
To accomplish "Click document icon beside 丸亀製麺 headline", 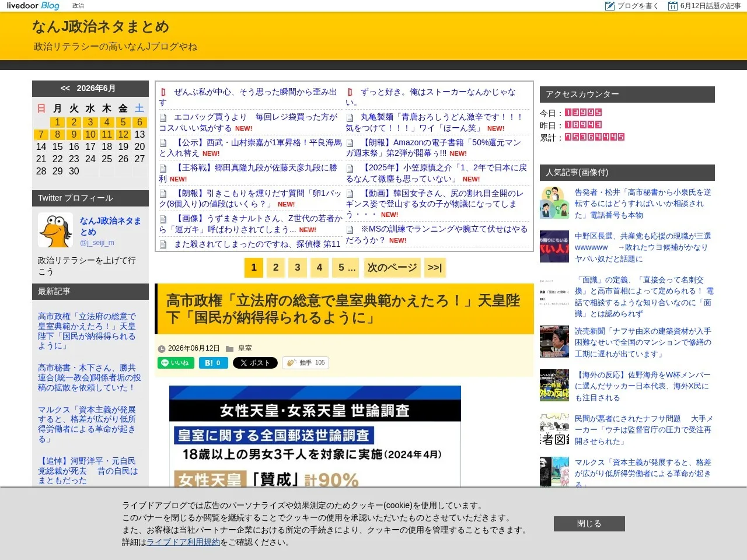I will (350, 117).
